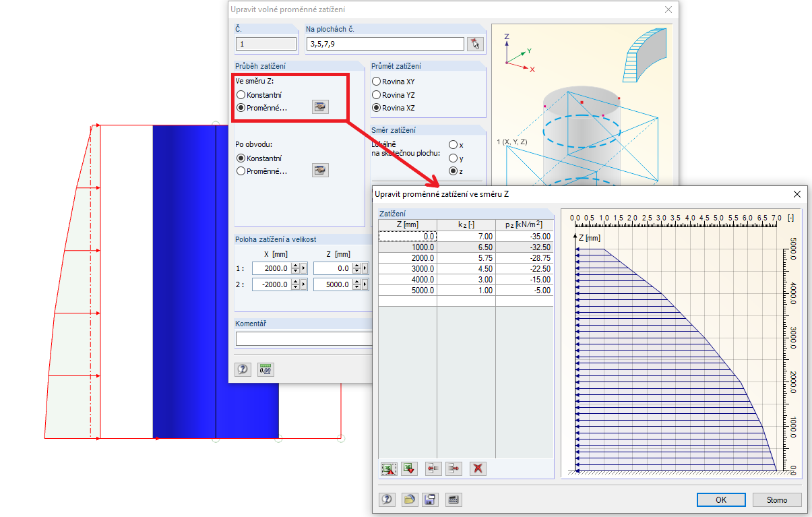Viewport: 812px width, 517px height.
Task: Close the 'Upravit proměnné zatížení ve směru Z' dialog
Action: click(x=797, y=194)
